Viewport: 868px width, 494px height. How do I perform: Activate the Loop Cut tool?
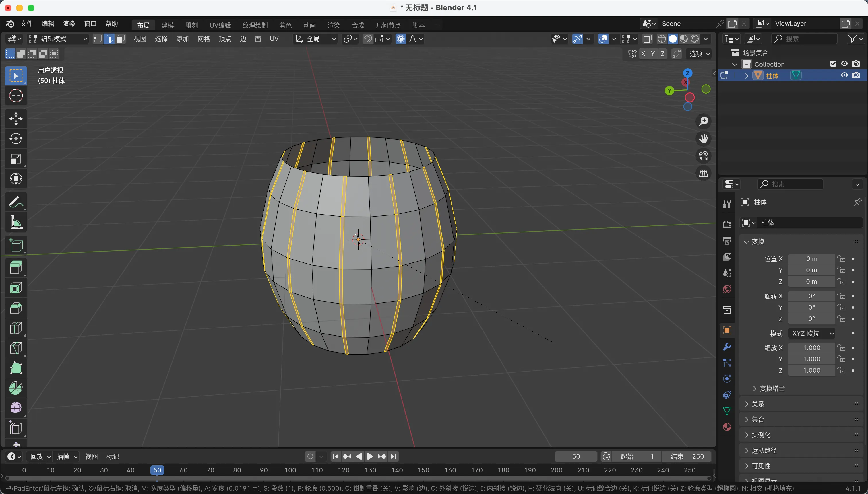coord(16,328)
